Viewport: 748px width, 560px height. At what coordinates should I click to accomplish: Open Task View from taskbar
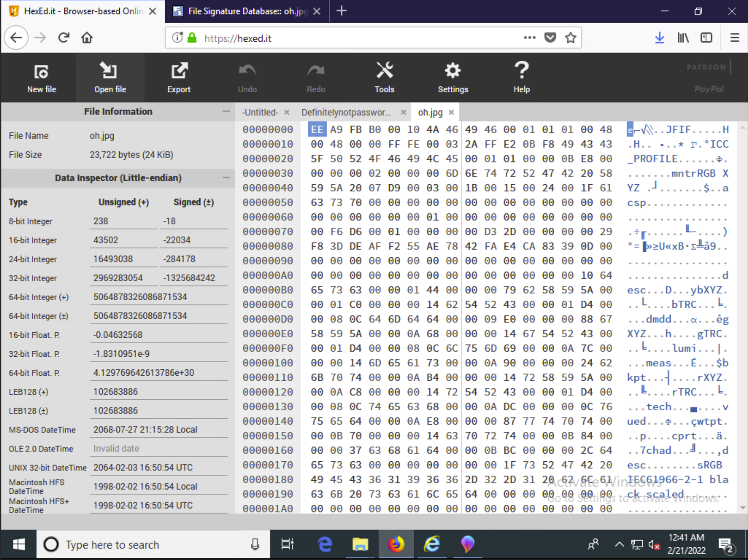[x=288, y=544]
